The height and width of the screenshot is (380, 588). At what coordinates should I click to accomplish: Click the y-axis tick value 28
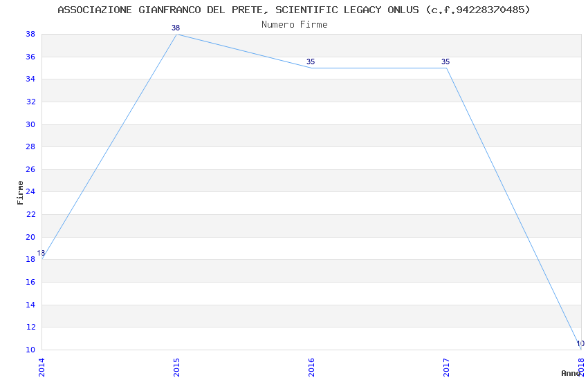30,146
